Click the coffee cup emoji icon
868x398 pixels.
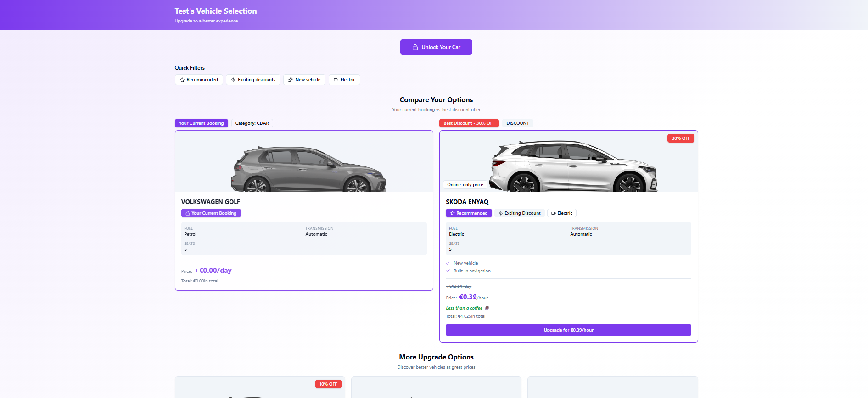pos(487,308)
